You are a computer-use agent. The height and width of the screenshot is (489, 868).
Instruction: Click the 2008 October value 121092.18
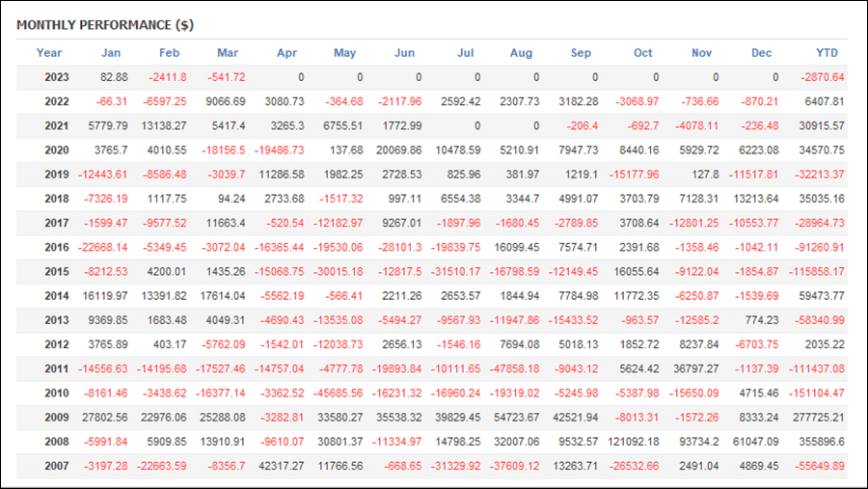point(634,442)
